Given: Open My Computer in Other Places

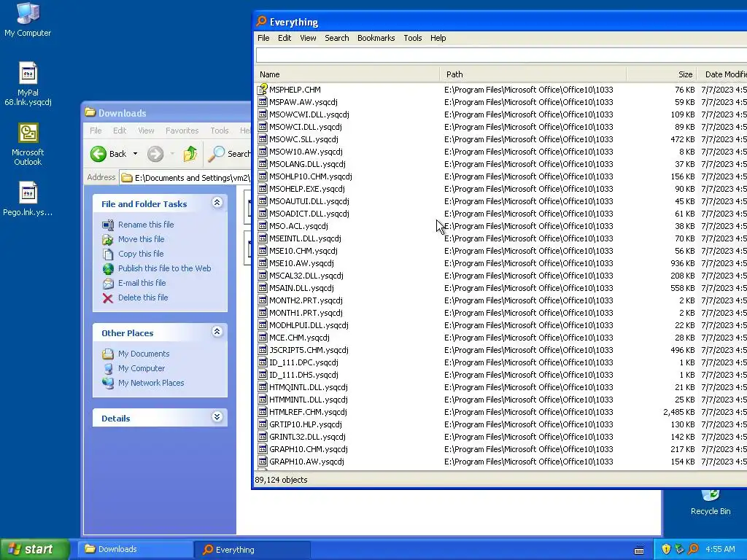Looking at the screenshot, I should (x=142, y=368).
